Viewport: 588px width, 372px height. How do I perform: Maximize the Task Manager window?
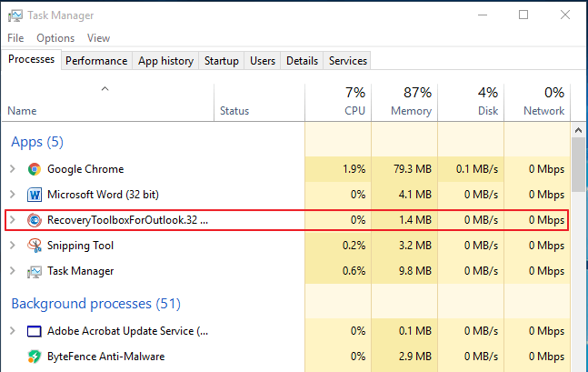pos(523,15)
